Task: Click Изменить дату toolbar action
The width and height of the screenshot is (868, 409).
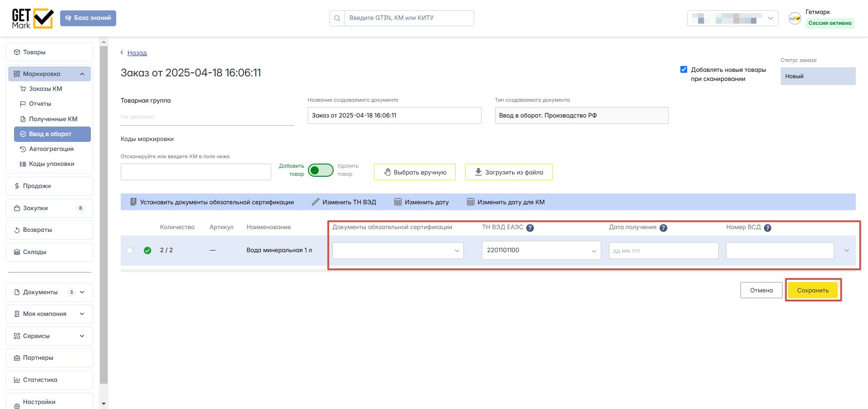Action: click(x=421, y=202)
